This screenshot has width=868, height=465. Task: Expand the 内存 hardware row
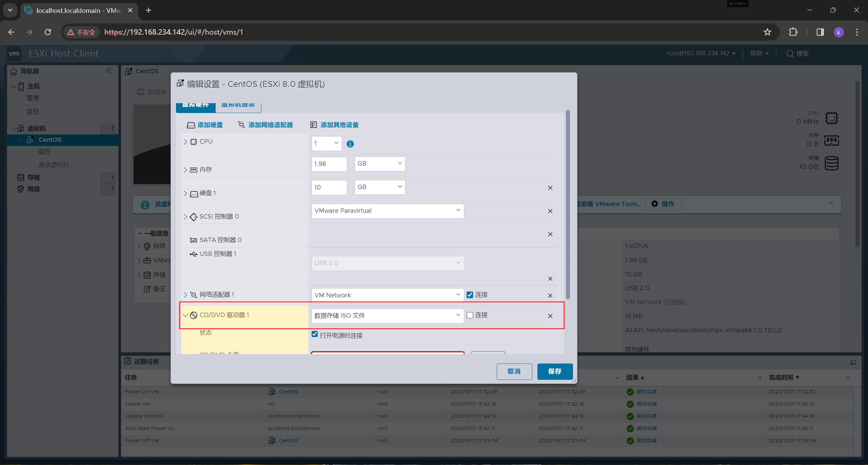coord(185,170)
